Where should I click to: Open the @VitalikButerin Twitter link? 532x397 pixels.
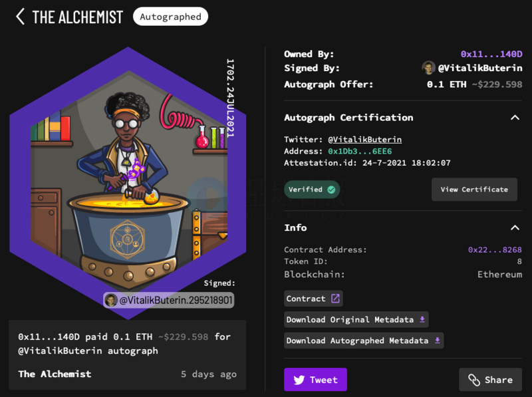(364, 140)
